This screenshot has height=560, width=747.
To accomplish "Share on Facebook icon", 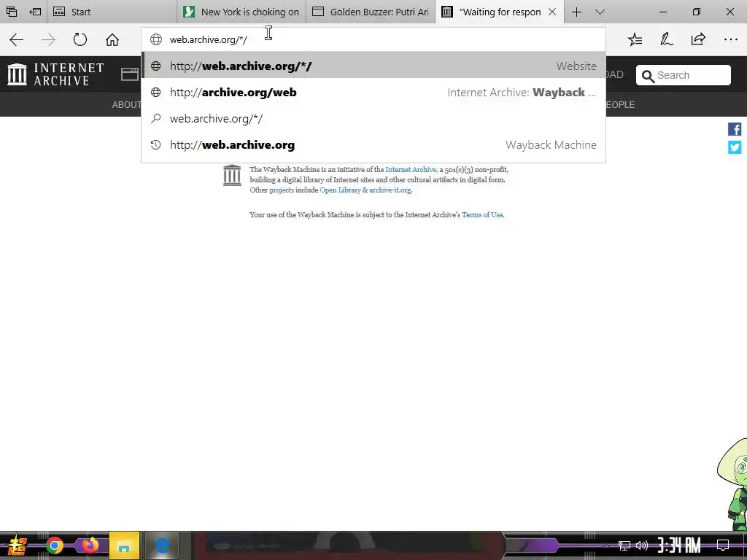I will 734,129.
